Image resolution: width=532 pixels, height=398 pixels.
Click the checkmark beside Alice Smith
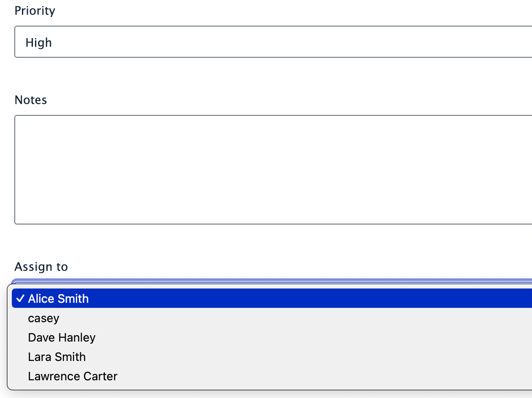tap(20, 298)
